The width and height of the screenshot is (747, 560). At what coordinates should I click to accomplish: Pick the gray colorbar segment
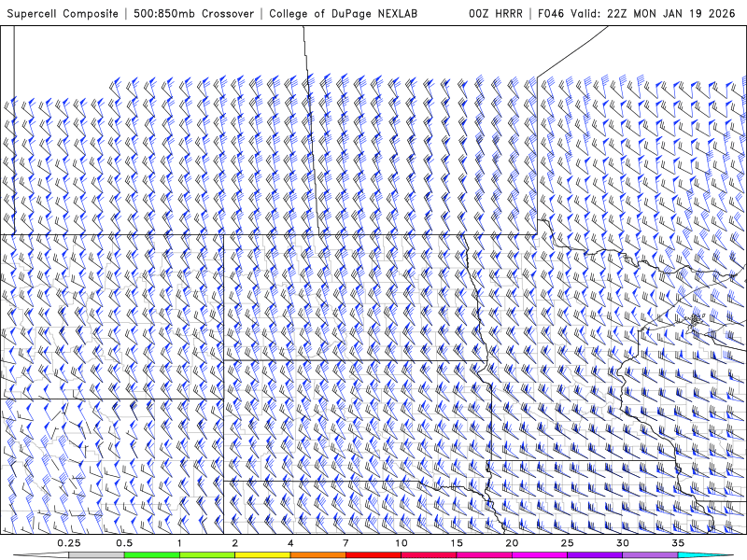[97, 555]
